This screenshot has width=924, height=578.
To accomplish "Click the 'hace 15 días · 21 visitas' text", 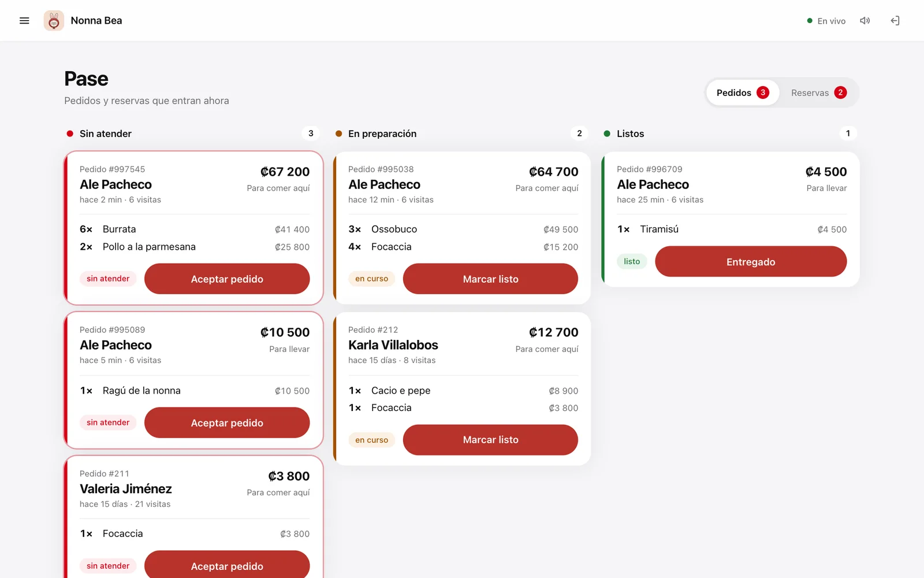I will tap(125, 505).
